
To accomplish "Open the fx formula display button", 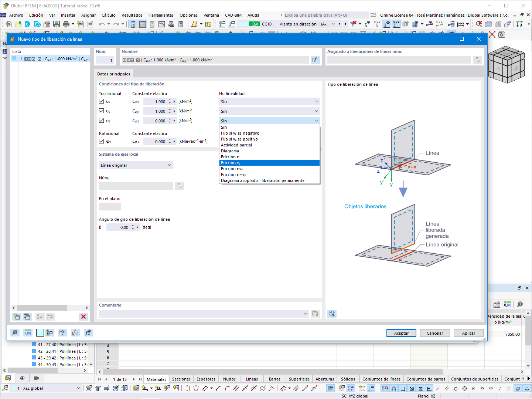I will (88, 332).
